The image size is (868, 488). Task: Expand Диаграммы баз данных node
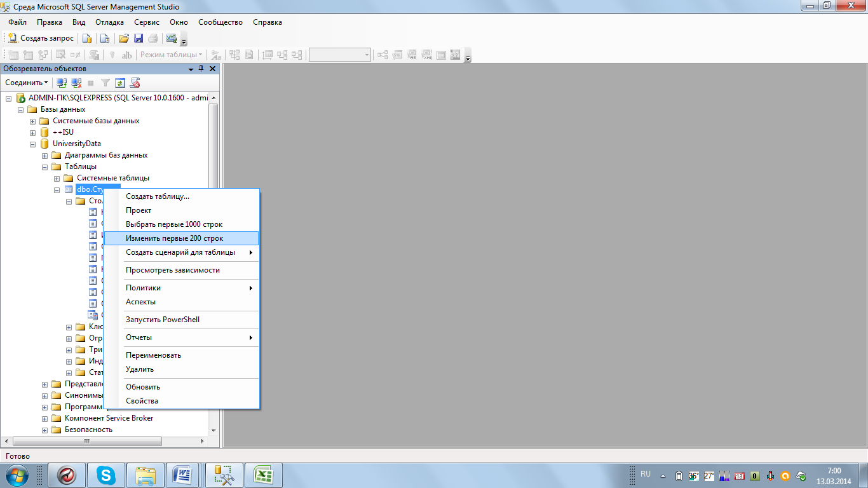45,155
